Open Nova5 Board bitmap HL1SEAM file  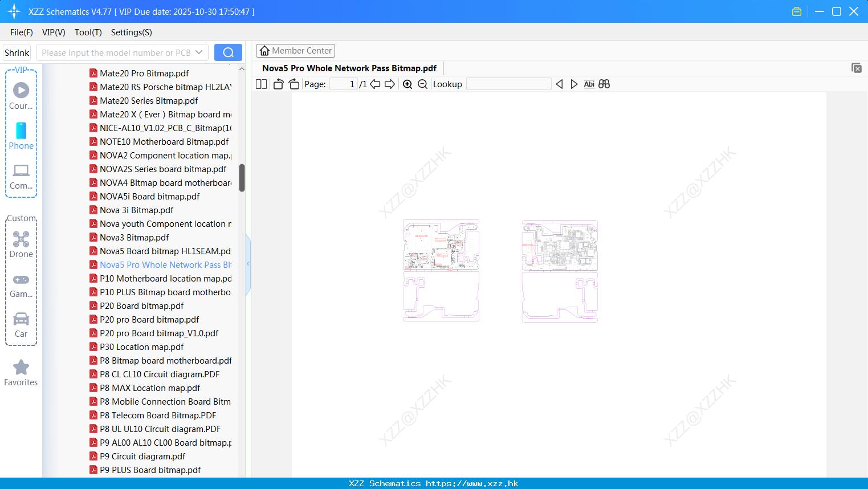[160, 251]
